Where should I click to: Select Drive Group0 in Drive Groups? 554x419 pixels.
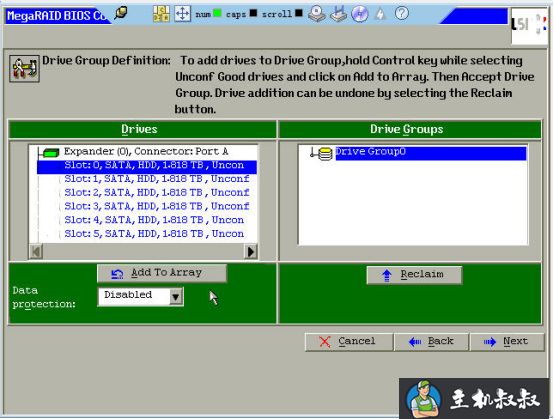pyautogui.click(x=431, y=153)
